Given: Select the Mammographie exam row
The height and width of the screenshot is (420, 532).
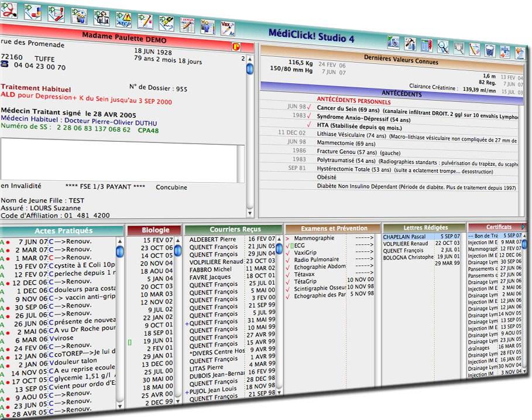Looking at the screenshot, I should (329, 238).
